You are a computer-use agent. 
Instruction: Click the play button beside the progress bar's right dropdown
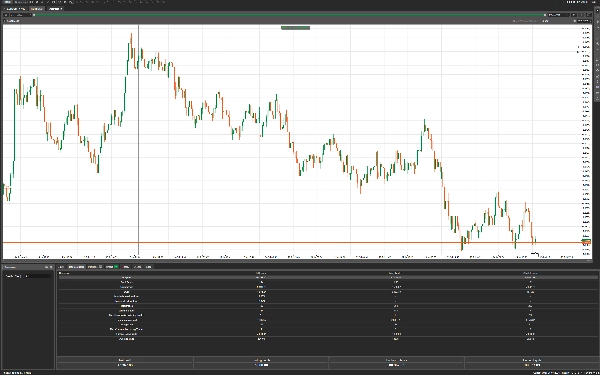(574, 15)
